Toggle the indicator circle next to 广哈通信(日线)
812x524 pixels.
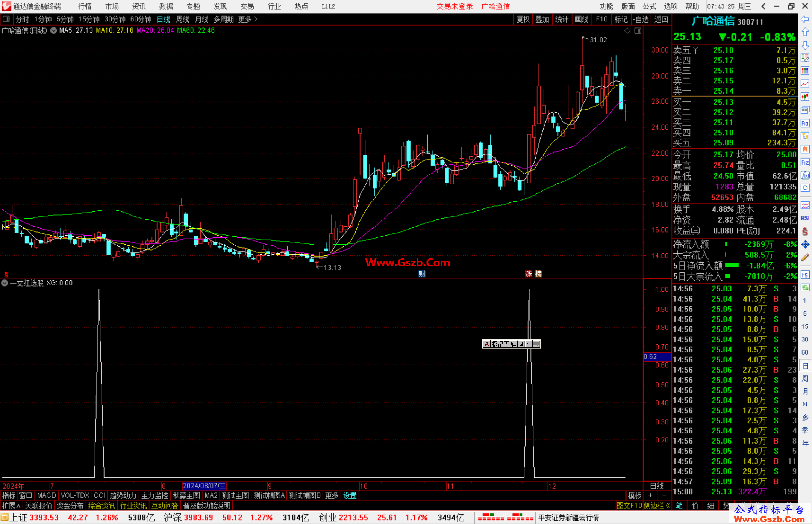click(54, 31)
